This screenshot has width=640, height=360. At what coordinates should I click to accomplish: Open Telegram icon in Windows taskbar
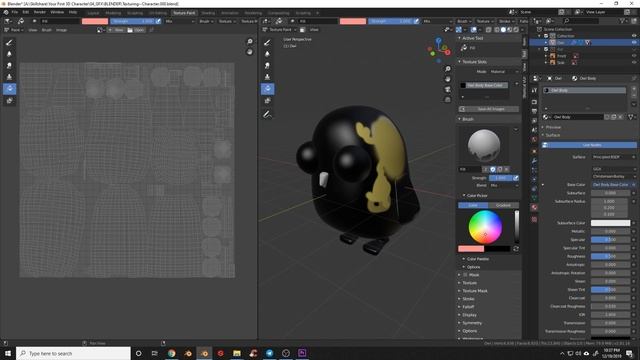(269, 353)
